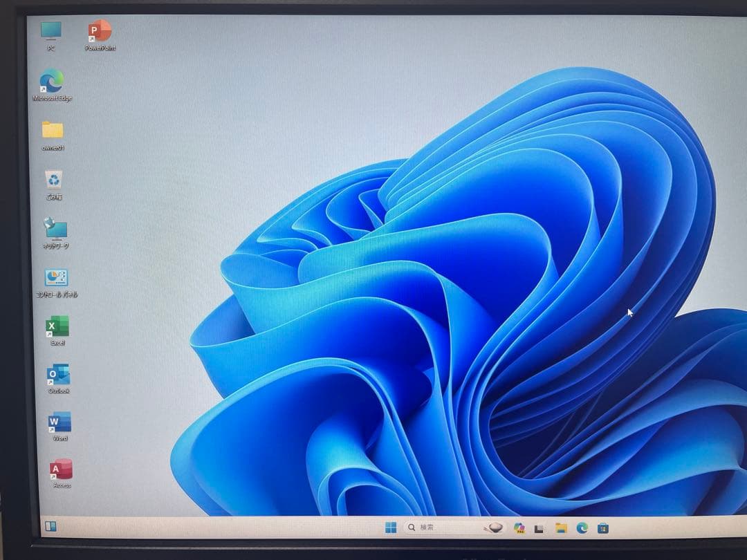
Task: Select the Access desktop shortcut
Action: [61, 470]
